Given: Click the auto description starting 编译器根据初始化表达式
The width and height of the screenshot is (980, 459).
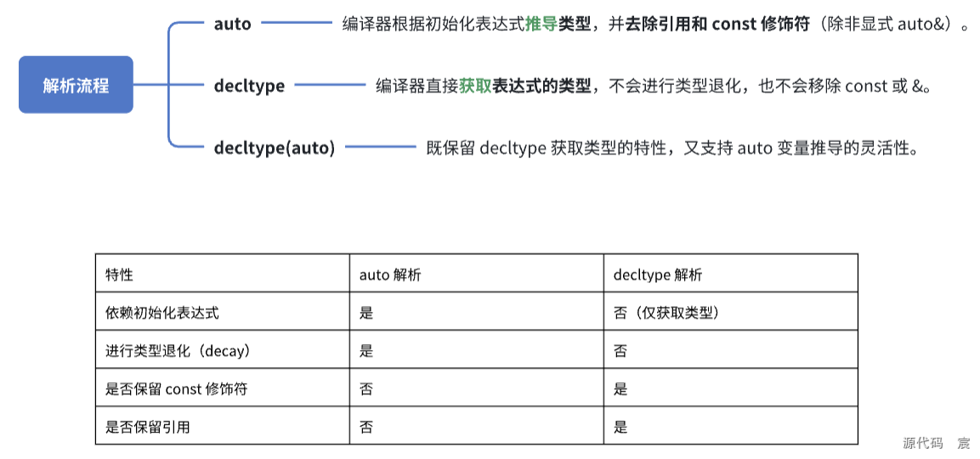Looking at the screenshot, I should [656, 25].
